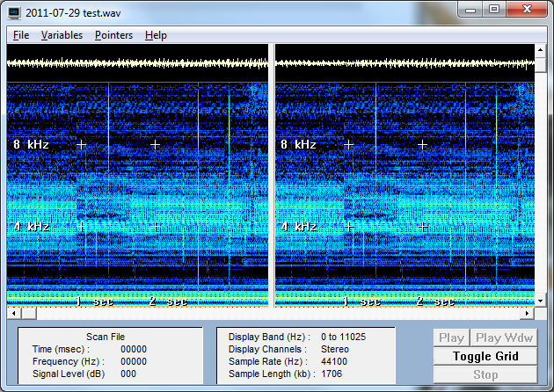554x392 pixels.
Task: Click the Sample Length value 1706
Action: click(332, 374)
